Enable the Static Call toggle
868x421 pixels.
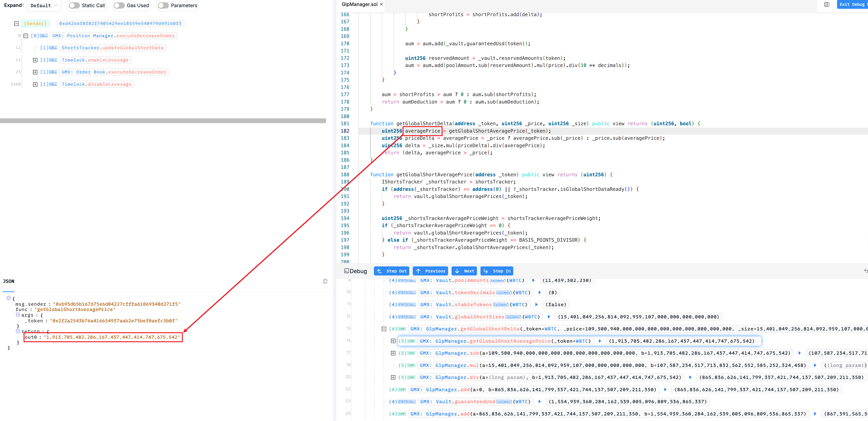pyautogui.click(x=74, y=5)
